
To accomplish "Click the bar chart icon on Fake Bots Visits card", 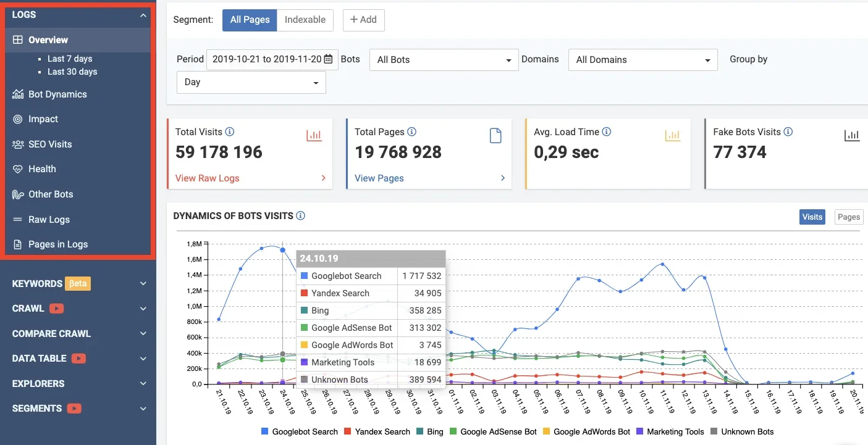I will coord(852,135).
